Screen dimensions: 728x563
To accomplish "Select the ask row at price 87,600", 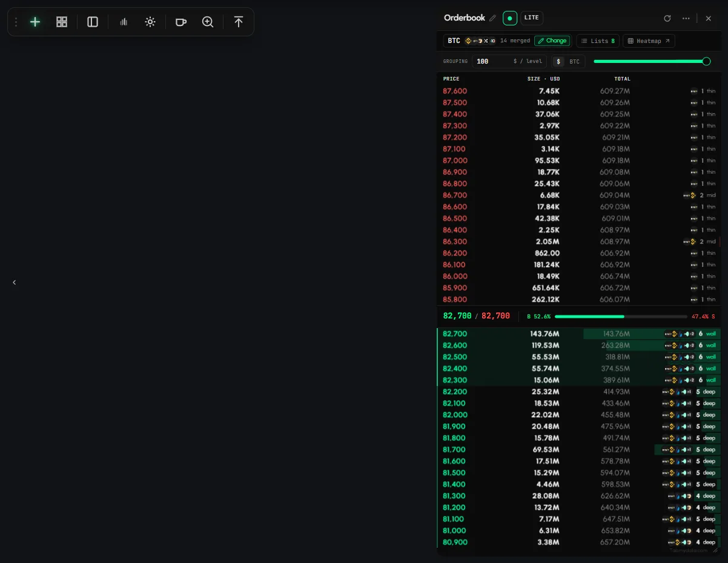I will (579, 91).
